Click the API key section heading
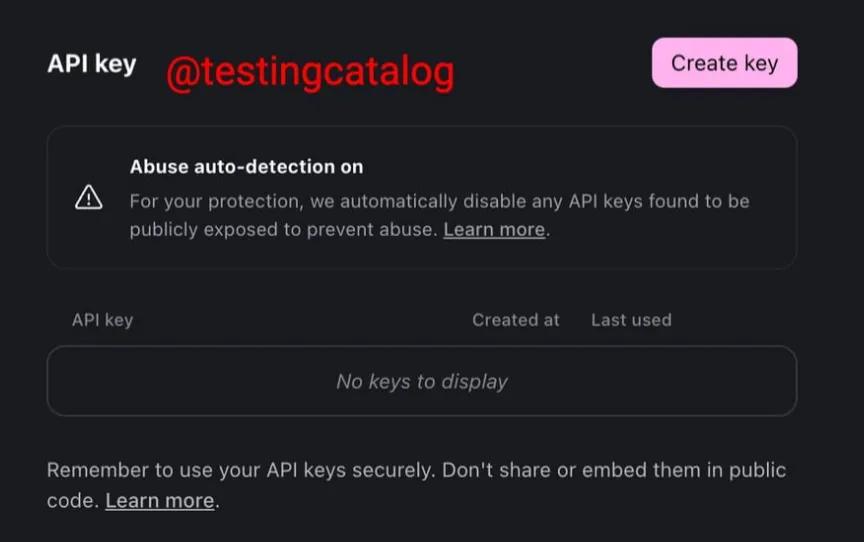The width and height of the screenshot is (864, 542). coord(91,64)
